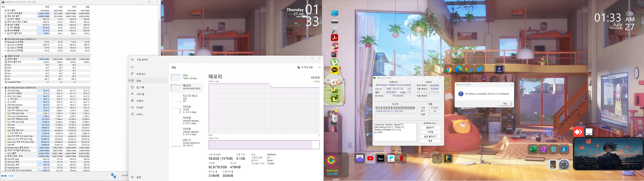644x181 pixels.
Task: Launch Disney+ shortcut in bottom dock
Action: click(x=381, y=158)
